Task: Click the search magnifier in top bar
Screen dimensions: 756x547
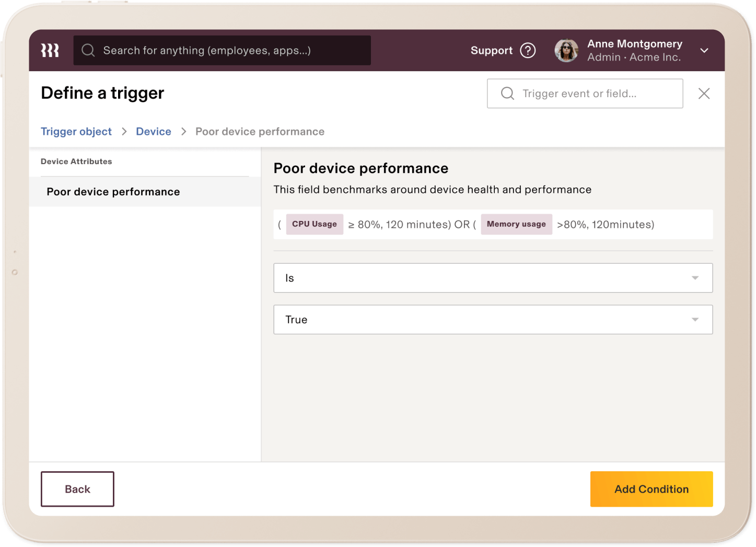Action: 88,50
